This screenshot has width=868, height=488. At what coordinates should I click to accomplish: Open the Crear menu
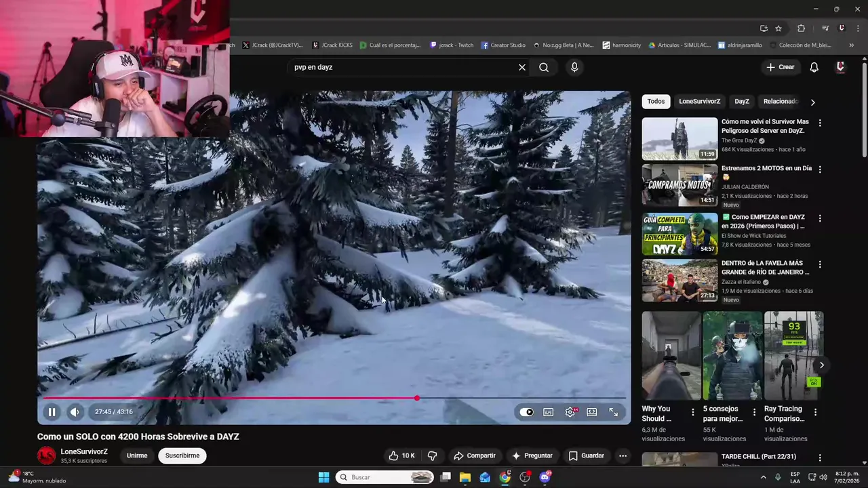pyautogui.click(x=780, y=67)
